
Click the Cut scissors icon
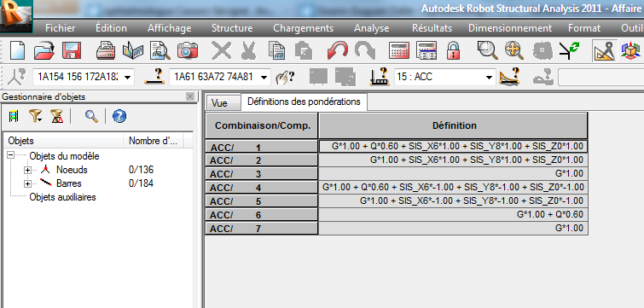[x=247, y=51]
